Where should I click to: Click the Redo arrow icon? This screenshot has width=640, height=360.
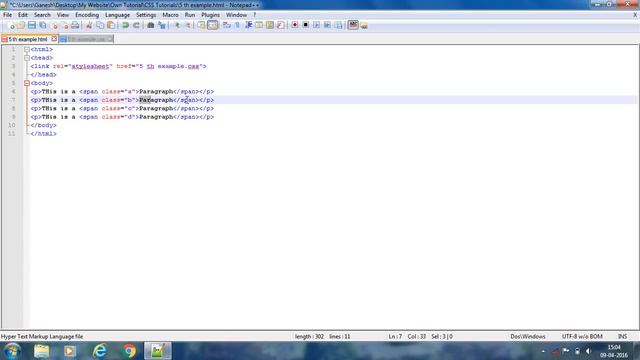pyautogui.click(x=136, y=25)
